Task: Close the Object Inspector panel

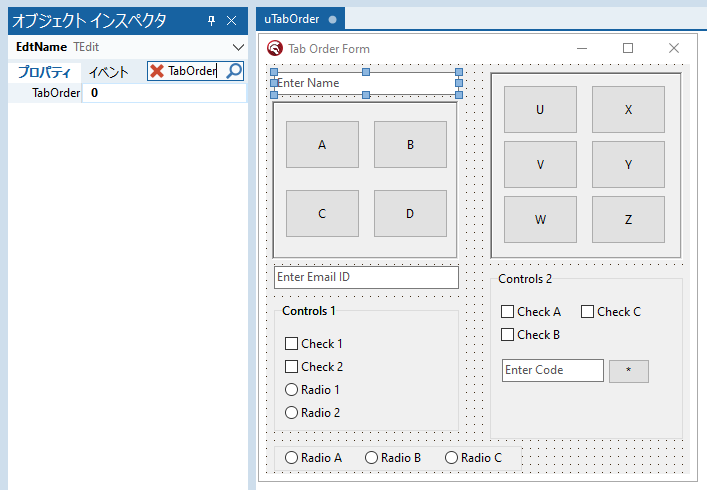Action: point(231,21)
